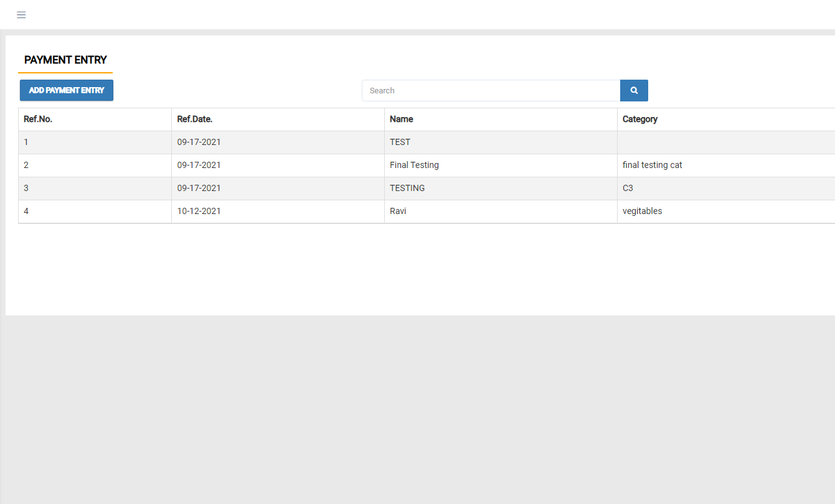This screenshot has width=835, height=504.
Task: Select the Ravi name cell
Action: 398,211
